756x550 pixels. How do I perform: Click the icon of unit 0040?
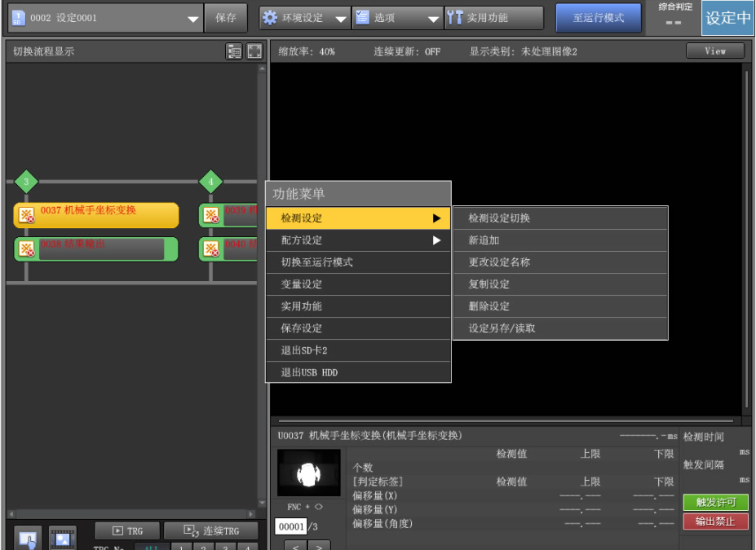211,249
